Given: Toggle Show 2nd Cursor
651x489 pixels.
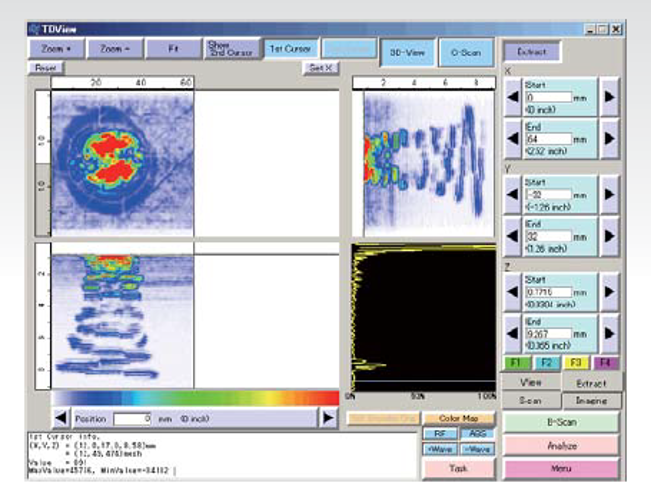Looking at the screenshot, I should click(231, 47).
